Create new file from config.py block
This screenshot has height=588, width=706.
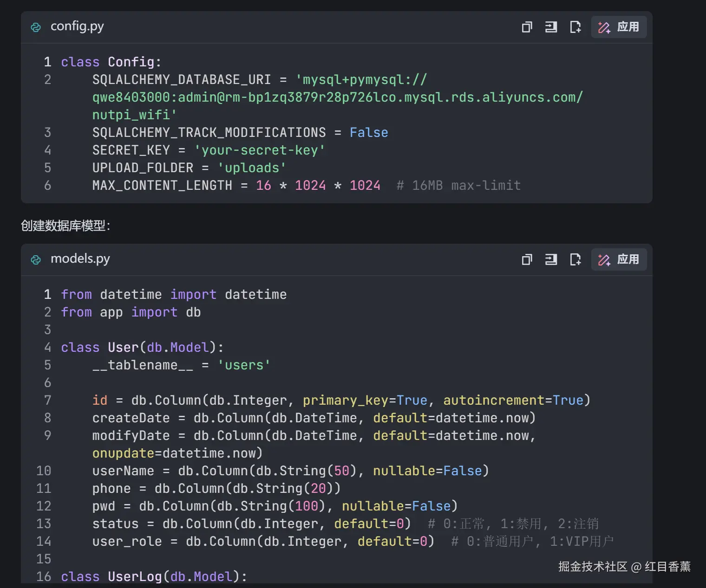coord(575,27)
